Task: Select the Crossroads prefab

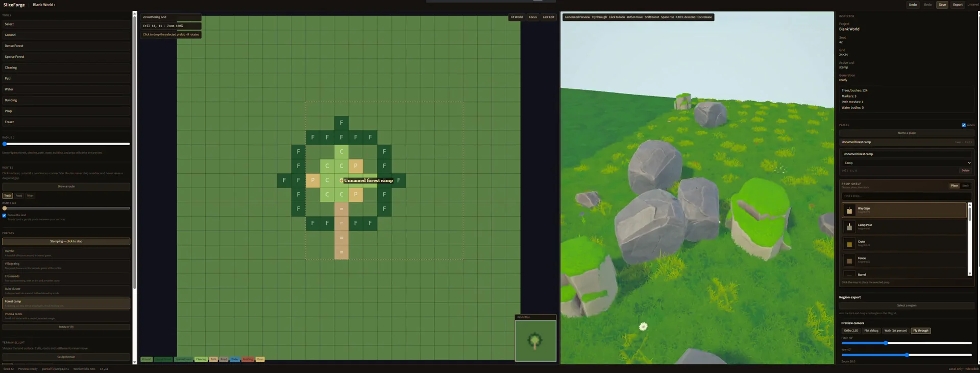Action: (x=66, y=278)
